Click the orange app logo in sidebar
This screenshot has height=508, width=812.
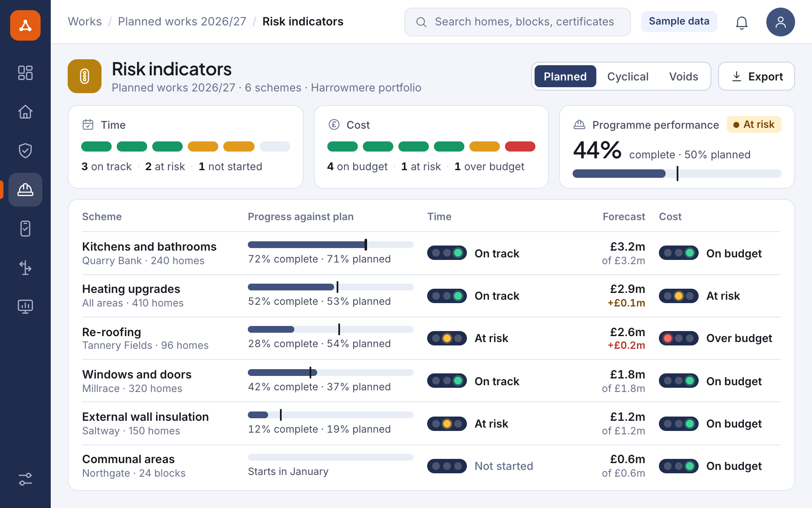25,25
